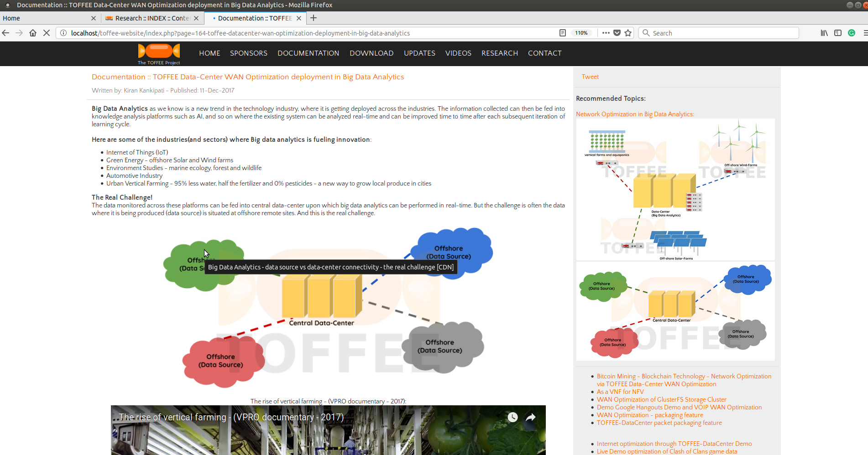
Task: Open RESEARCH in site navigation
Action: (x=500, y=53)
